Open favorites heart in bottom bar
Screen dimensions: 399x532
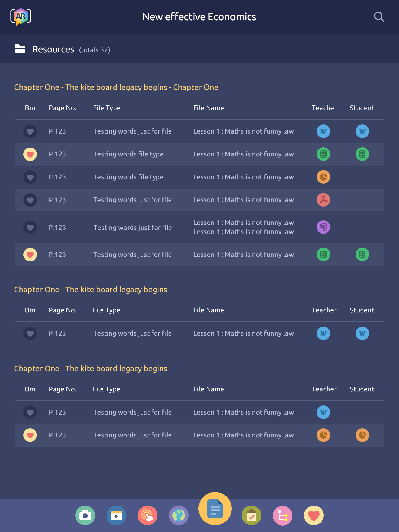tap(314, 515)
